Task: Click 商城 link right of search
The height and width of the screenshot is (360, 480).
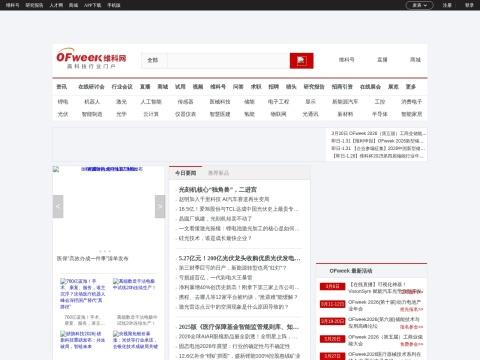Action: point(415,60)
